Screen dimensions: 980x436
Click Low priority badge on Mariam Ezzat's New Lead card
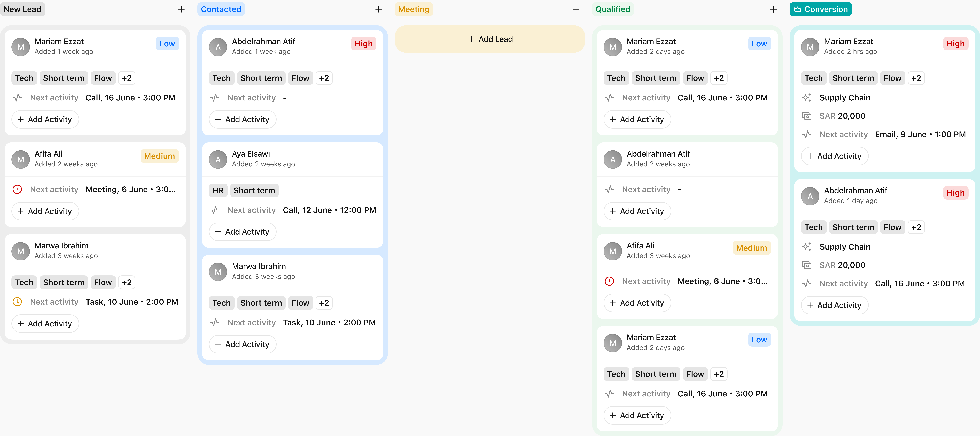tap(167, 44)
